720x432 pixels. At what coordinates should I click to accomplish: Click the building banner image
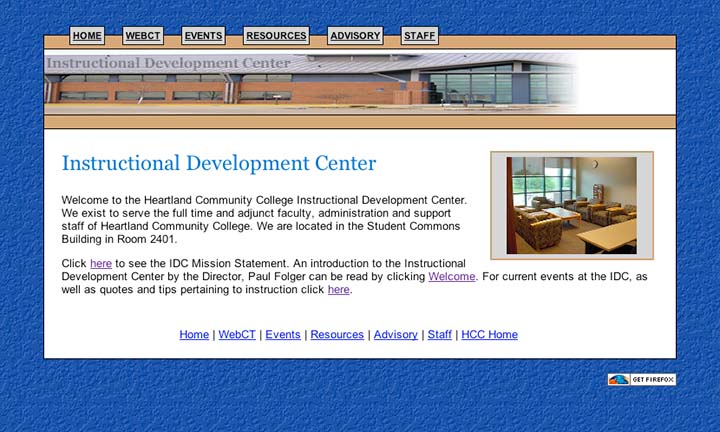point(310,82)
